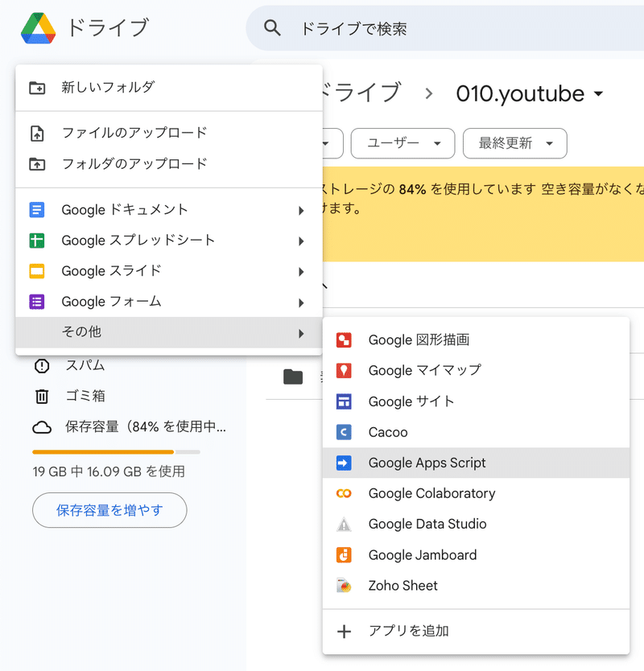Click the search magnifier icon
This screenshot has height=671, width=644.
(272, 28)
